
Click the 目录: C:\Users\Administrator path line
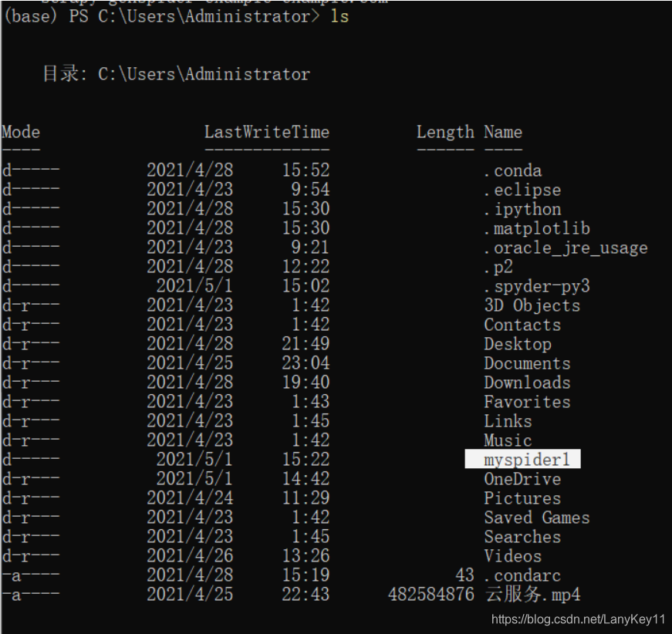176,74
